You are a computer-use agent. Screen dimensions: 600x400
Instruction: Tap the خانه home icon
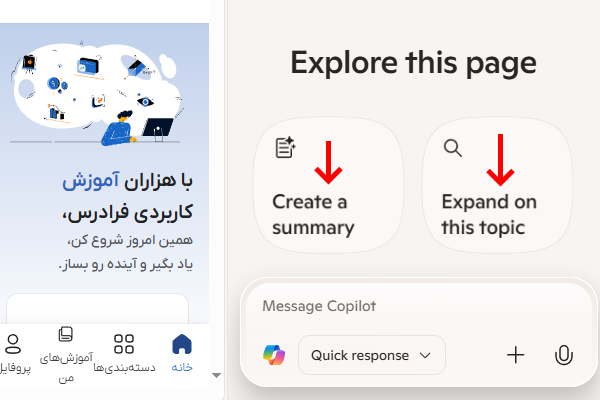point(182,354)
